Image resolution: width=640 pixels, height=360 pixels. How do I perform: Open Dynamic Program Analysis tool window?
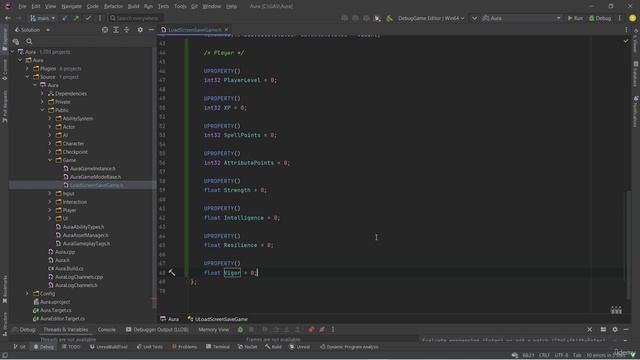point(349,347)
